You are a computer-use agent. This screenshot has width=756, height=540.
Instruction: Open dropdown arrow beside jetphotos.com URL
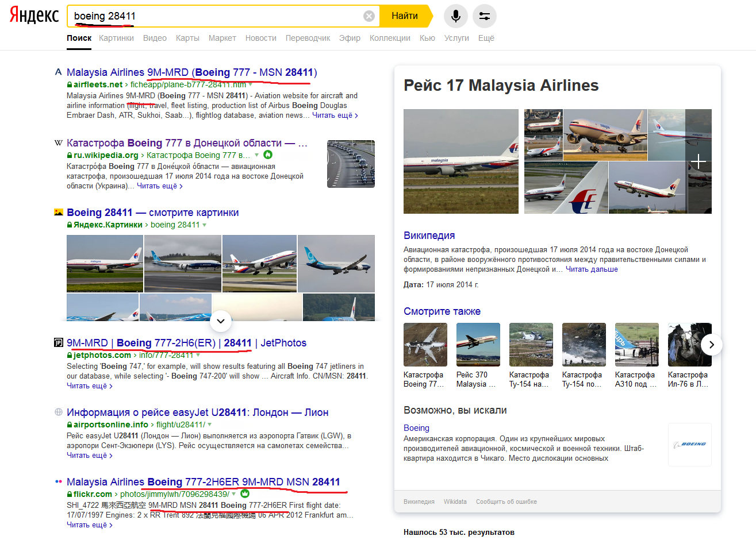coord(198,356)
